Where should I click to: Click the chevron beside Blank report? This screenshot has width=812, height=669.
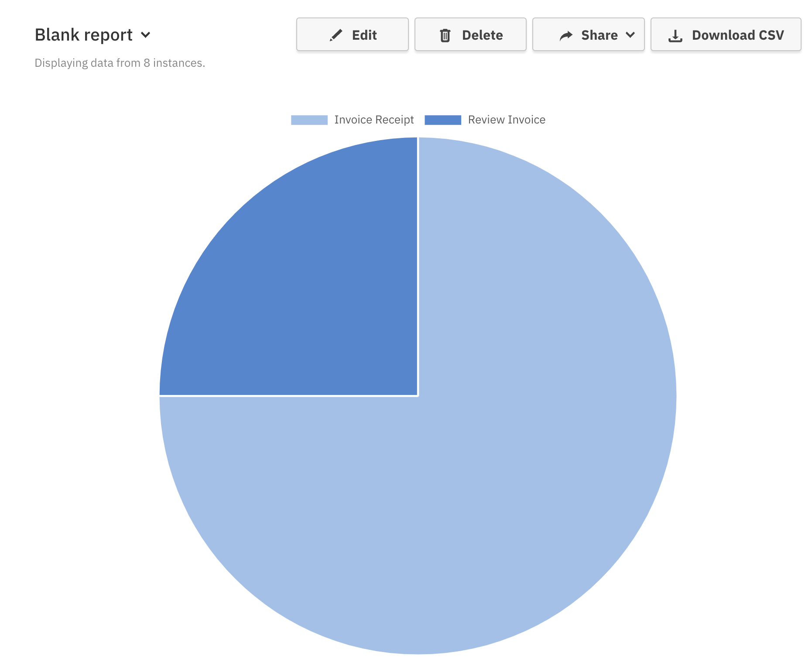146,35
